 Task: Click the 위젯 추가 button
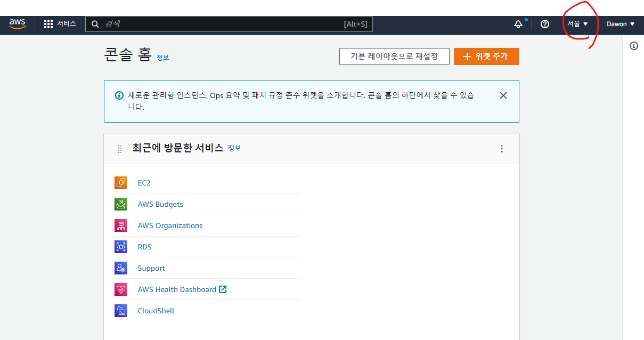pos(486,56)
